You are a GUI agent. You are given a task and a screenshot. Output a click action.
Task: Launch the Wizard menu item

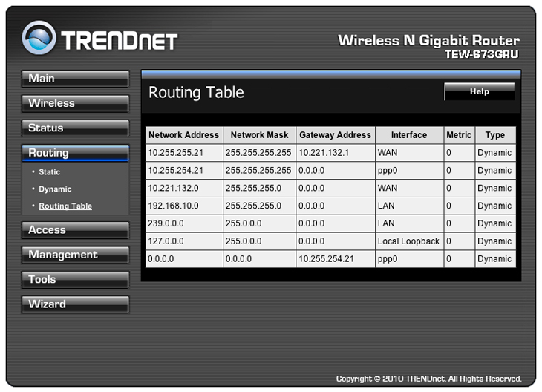[74, 304]
